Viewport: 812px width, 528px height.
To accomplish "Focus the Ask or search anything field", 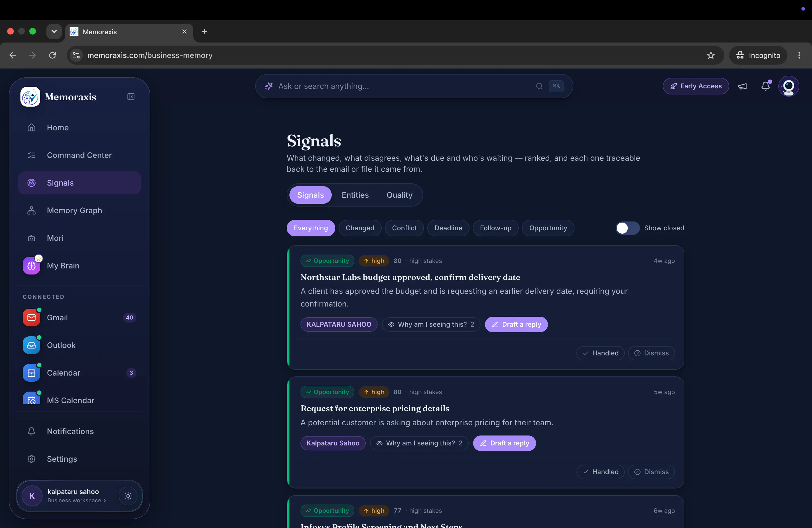I will [414, 86].
